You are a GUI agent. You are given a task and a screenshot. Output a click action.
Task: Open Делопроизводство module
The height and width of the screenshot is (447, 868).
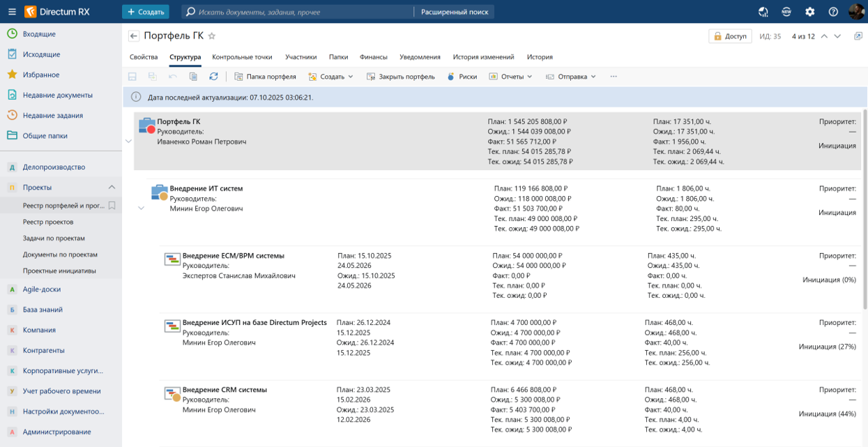coord(61,167)
